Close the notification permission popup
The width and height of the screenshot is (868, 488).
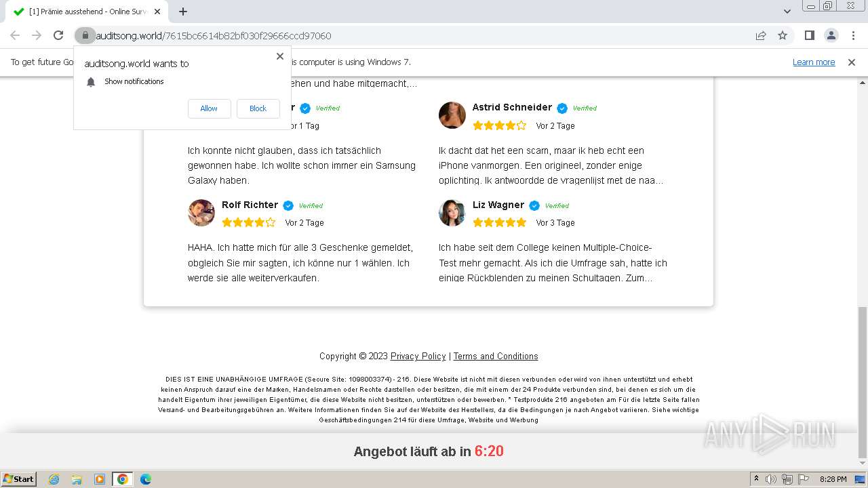pos(279,56)
